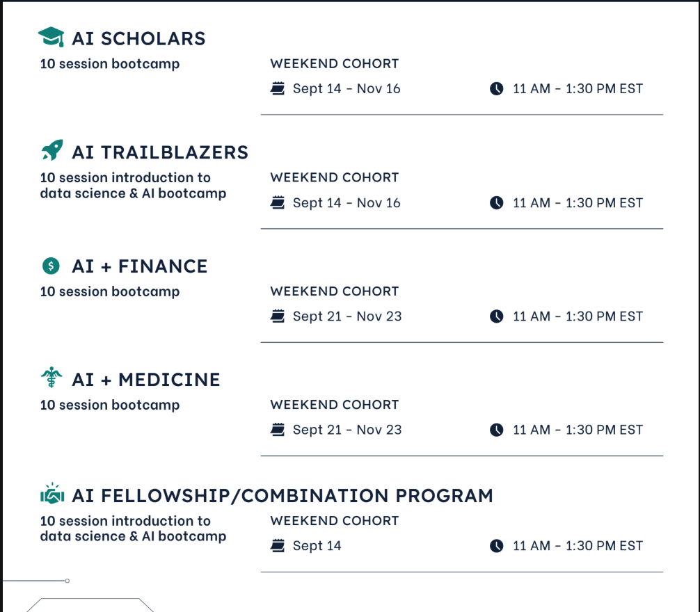
Task: Click the rocket icon beside AI Trailblazers
Action: point(51,151)
